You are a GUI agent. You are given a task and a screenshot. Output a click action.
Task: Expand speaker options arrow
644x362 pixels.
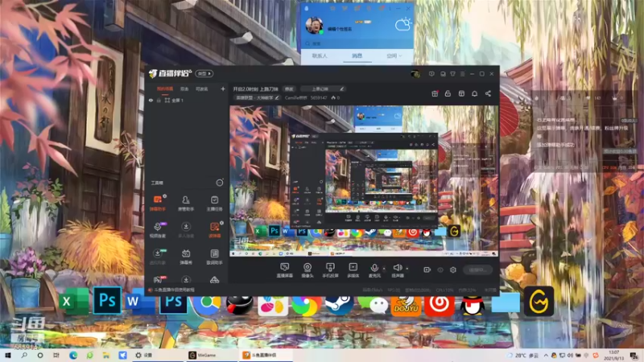(407, 269)
